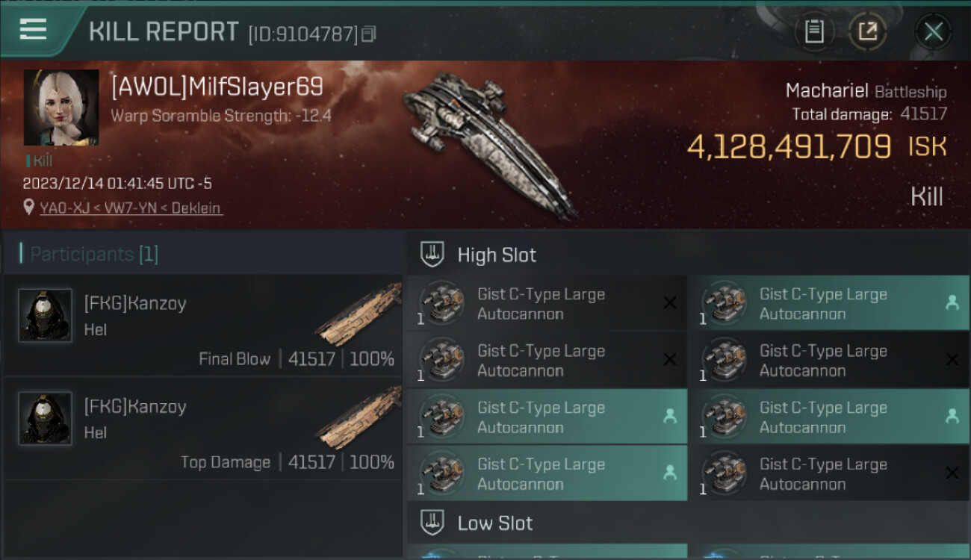View MilfSlayer69's character portrait
Image resolution: width=971 pixels, height=560 pixels.
(x=61, y=108)
